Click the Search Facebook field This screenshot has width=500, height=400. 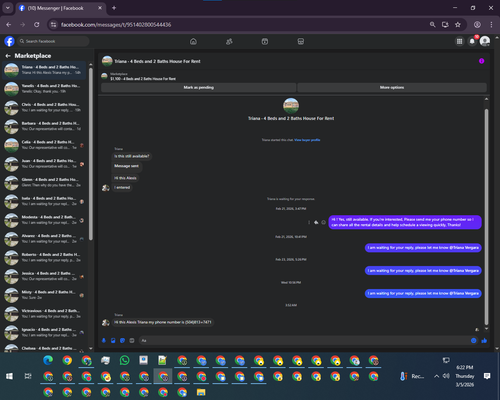(x=53, y=41)
